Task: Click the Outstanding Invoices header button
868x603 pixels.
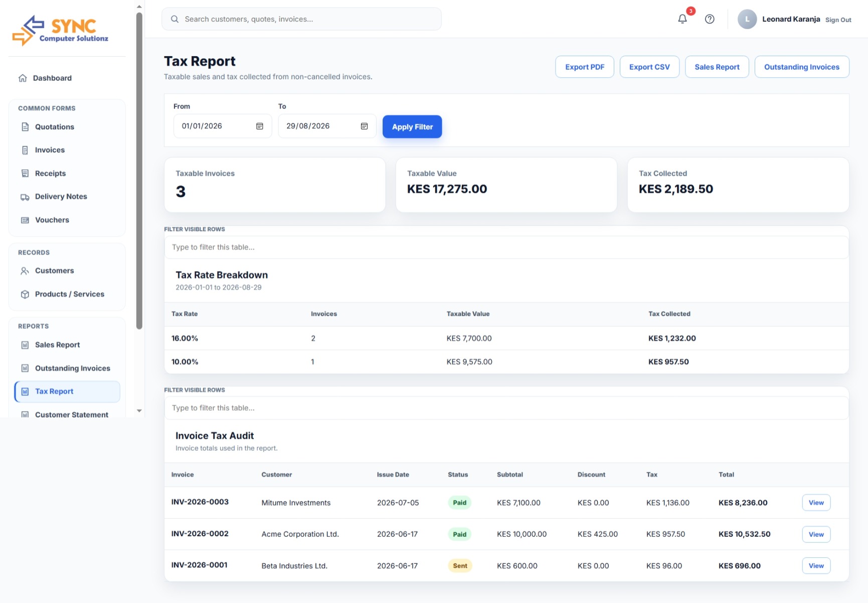Action: pyautogui.click(x=802, y=67)
